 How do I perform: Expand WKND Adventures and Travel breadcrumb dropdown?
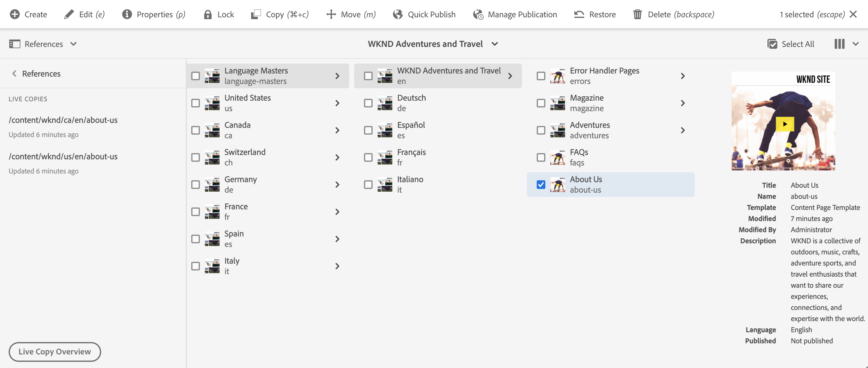tap(433, 44)
